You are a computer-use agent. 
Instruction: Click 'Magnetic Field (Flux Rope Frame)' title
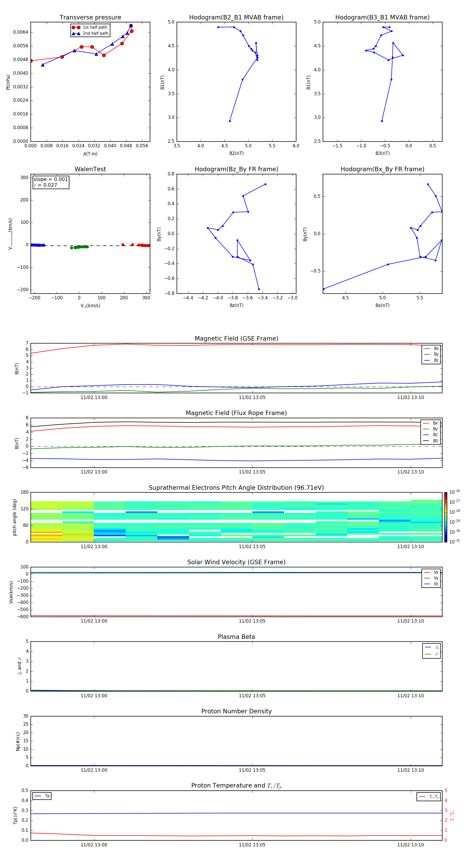(236, 413)
